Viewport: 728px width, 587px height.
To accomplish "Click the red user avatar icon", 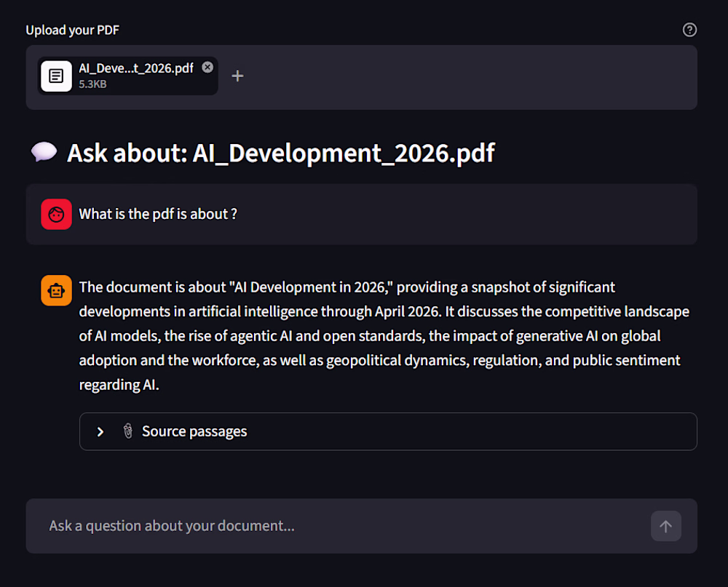I will click(x=56, y=214).
